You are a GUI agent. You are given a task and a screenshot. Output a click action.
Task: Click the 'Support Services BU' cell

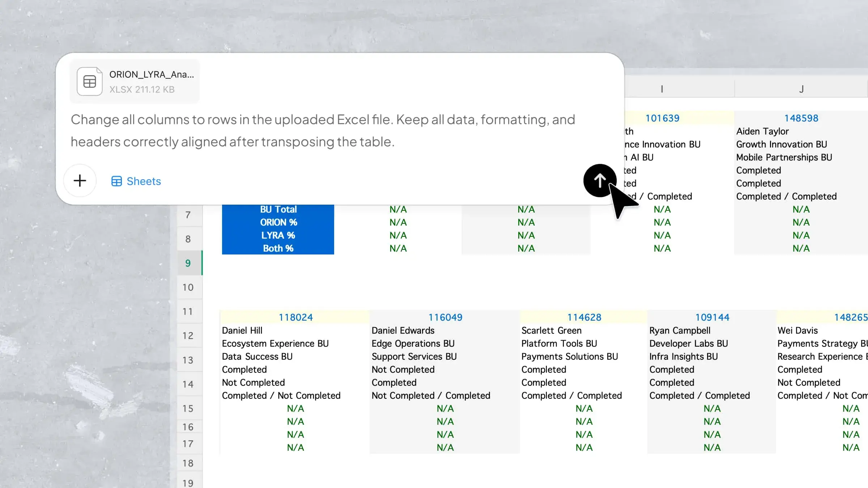click(x=414, y=356)
